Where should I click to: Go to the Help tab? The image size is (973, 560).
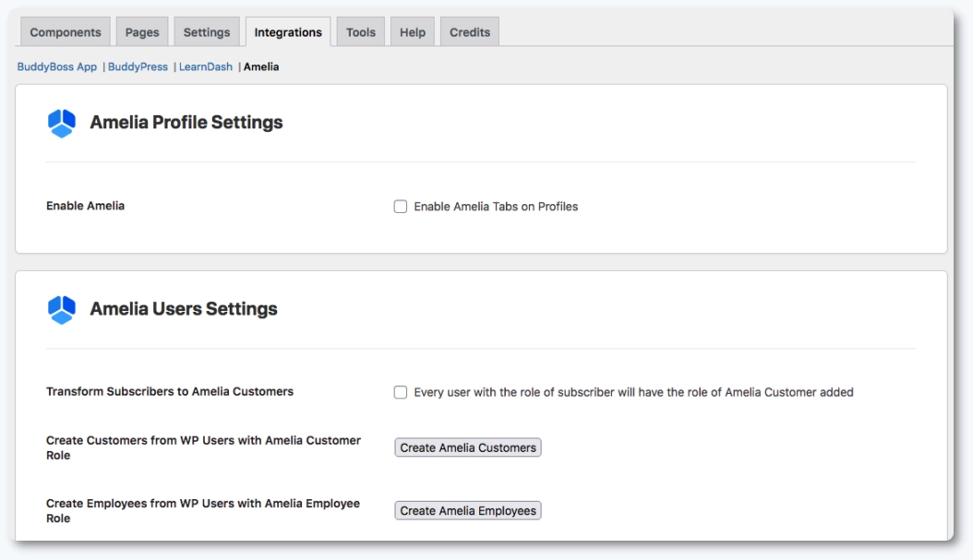(412, 30)
